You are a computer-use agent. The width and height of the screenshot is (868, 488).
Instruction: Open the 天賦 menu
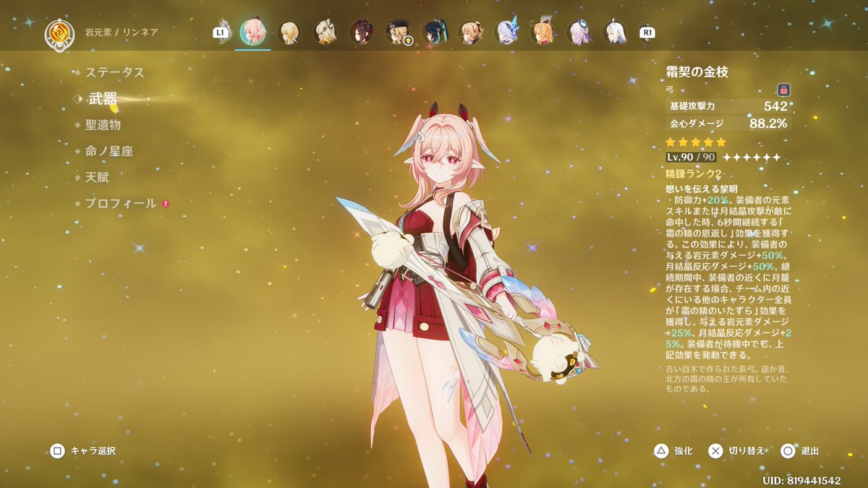97,177
